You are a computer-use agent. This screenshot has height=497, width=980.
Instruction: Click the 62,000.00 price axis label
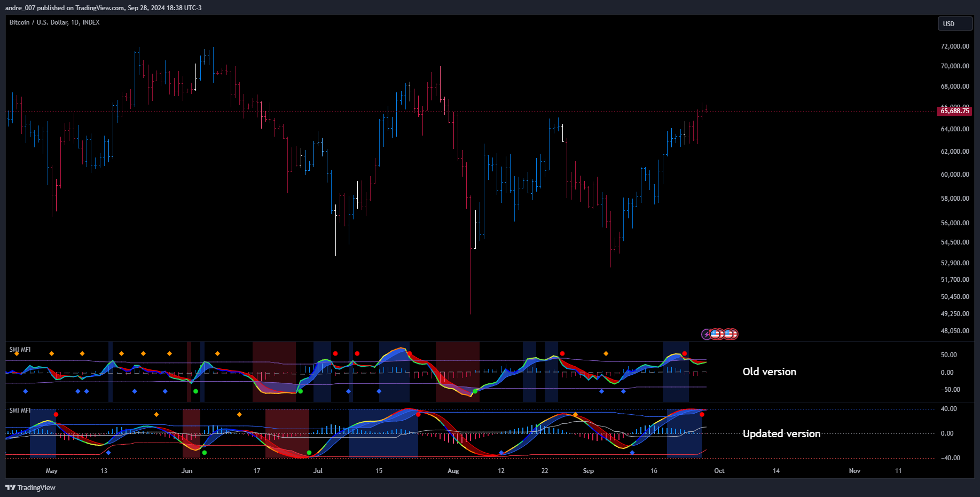(955, 152)
